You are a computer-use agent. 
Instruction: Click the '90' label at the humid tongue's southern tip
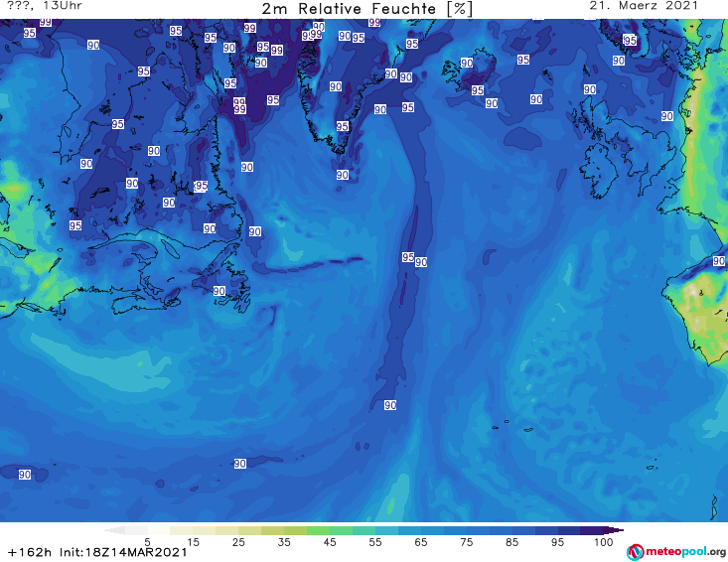[x=390, y=405]
